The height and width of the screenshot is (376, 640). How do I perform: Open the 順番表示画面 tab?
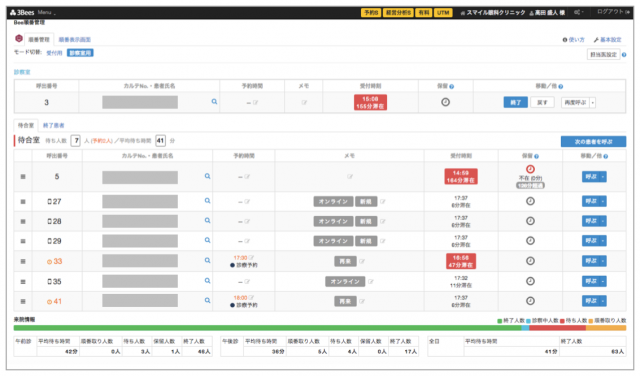click(x=75, y=40)
